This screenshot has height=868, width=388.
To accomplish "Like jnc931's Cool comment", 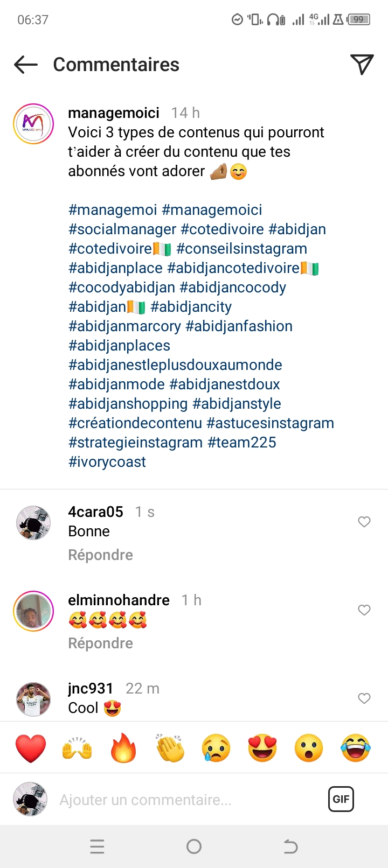I will coord(364,698).
